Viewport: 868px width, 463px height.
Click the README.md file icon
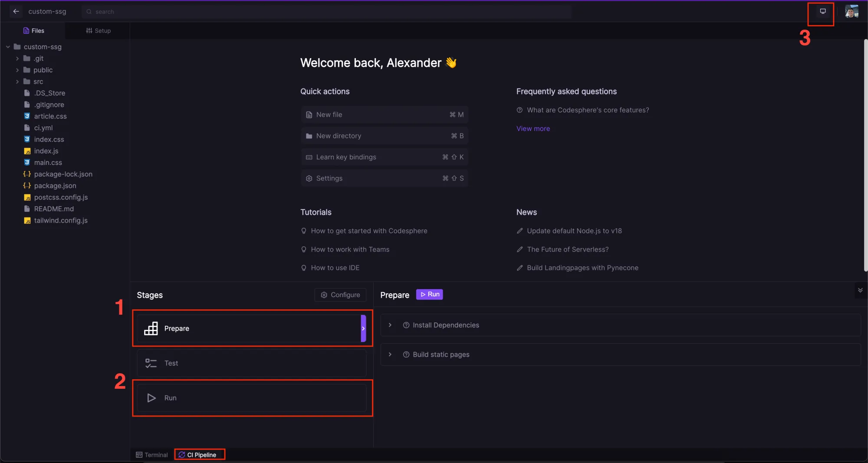(27, 209)
